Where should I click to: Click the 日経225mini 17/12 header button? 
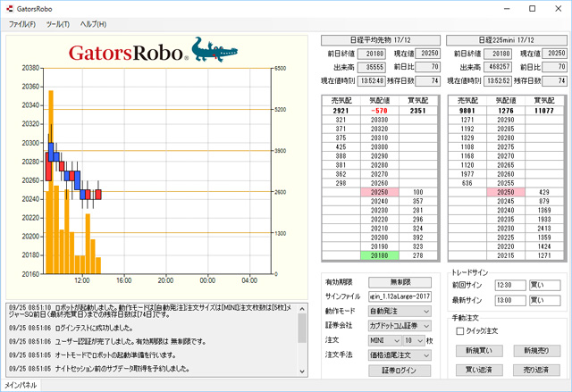[x=507, y=40]
